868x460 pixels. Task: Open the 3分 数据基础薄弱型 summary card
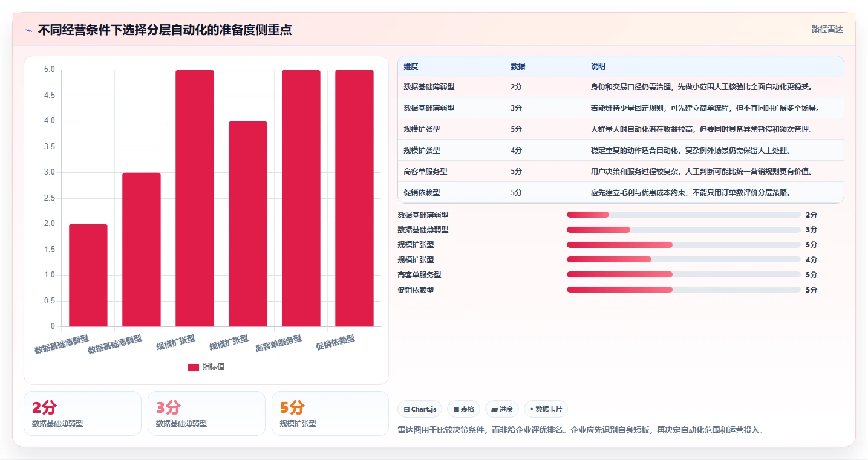tap(206, 413)
